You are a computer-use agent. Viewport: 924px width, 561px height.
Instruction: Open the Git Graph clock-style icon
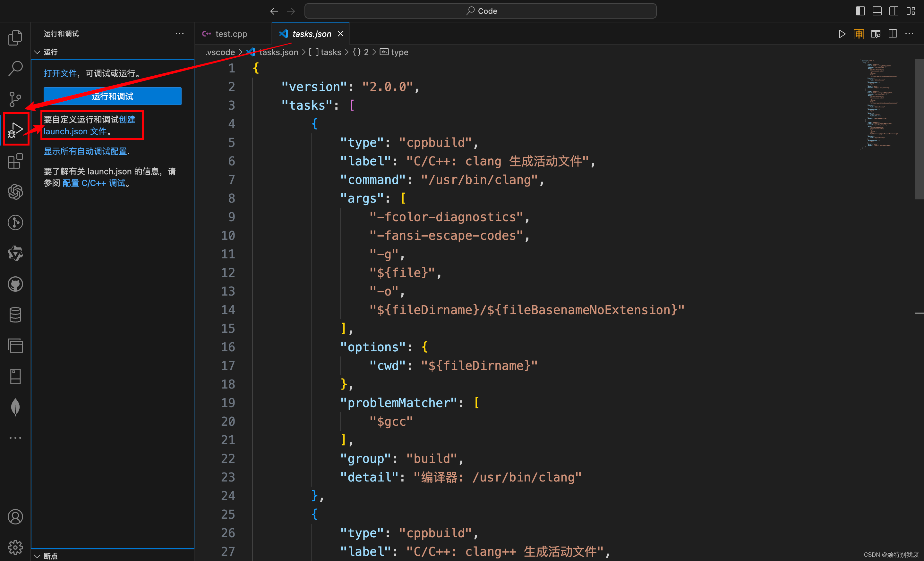click(15, 222)
